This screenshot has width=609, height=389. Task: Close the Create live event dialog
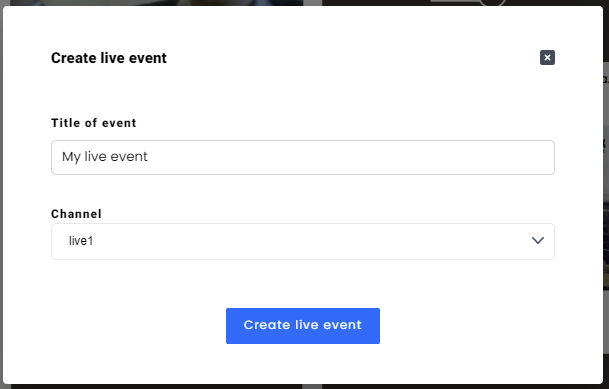click(547, 57)
